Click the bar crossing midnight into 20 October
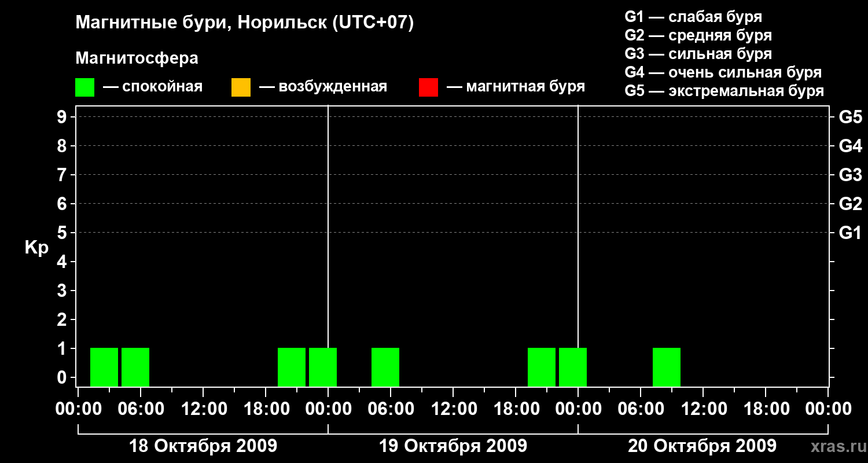The height and width of the screenshot is (463, 868). (x=573, y=368)
